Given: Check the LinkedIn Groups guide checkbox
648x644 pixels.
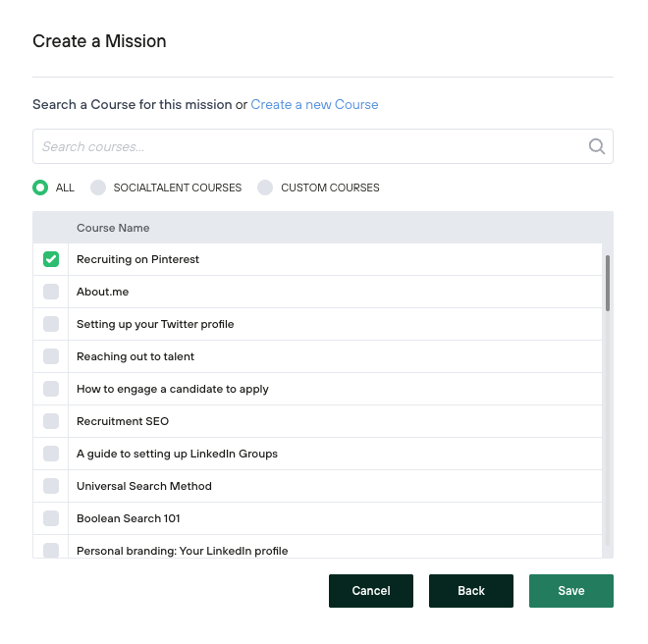Looking at the screenshot, I should tap(51, 454).
